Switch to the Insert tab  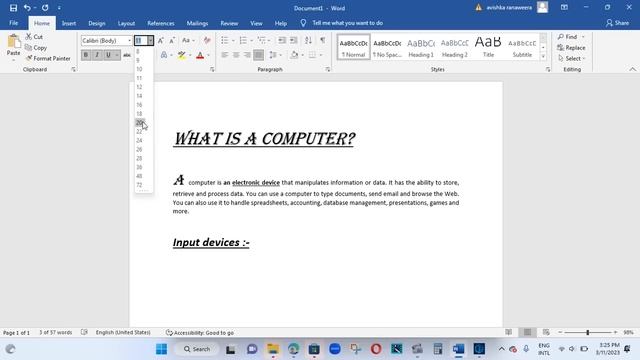click(x=69, y=23)
